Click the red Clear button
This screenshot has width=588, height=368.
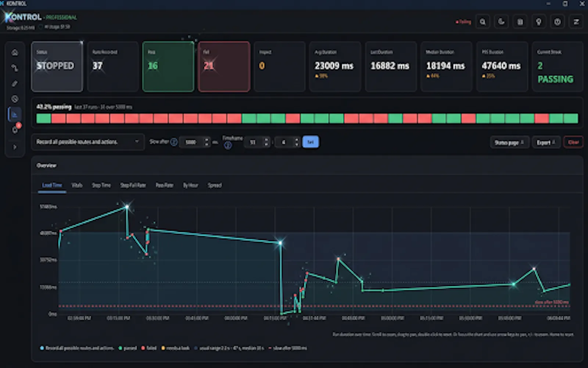coord(573,142)
